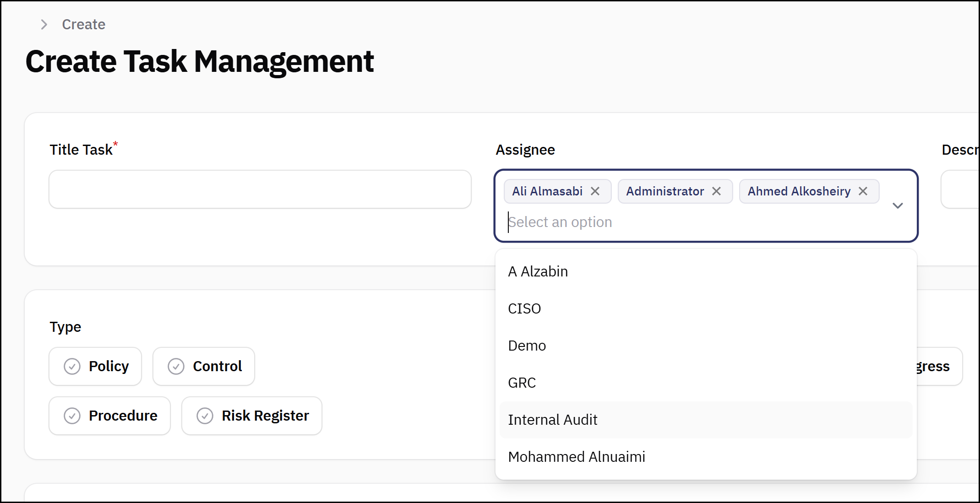Screen dimensions: 980x503
Task: Focus the Title Task input field
Action: click(260, 189)
